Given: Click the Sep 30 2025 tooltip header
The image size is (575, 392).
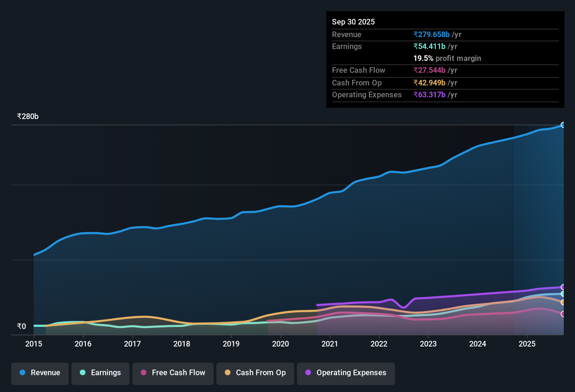Looking at the screenshot, I should 353,22.
